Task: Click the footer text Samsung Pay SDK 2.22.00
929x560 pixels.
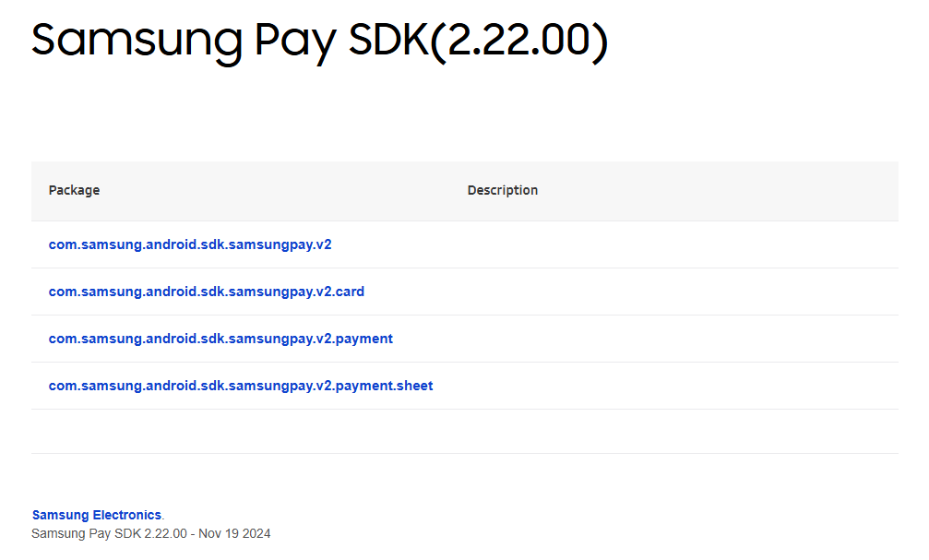Action: (109, 533)
